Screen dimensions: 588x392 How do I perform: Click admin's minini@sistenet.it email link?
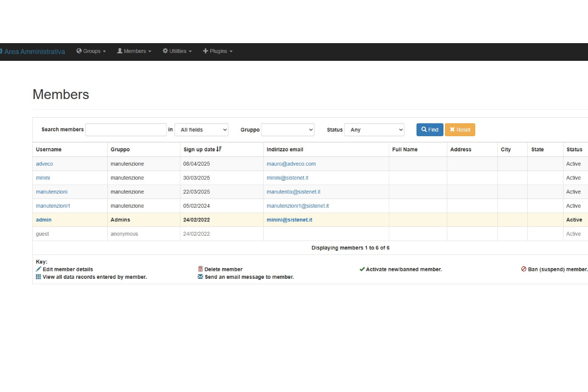[x=290, y=220]
